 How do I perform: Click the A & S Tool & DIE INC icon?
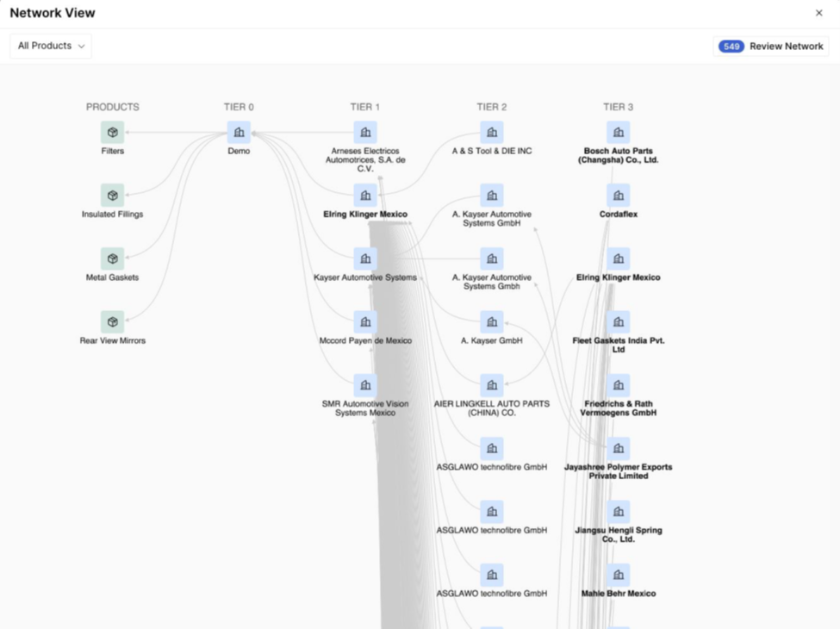pos(492,133)
